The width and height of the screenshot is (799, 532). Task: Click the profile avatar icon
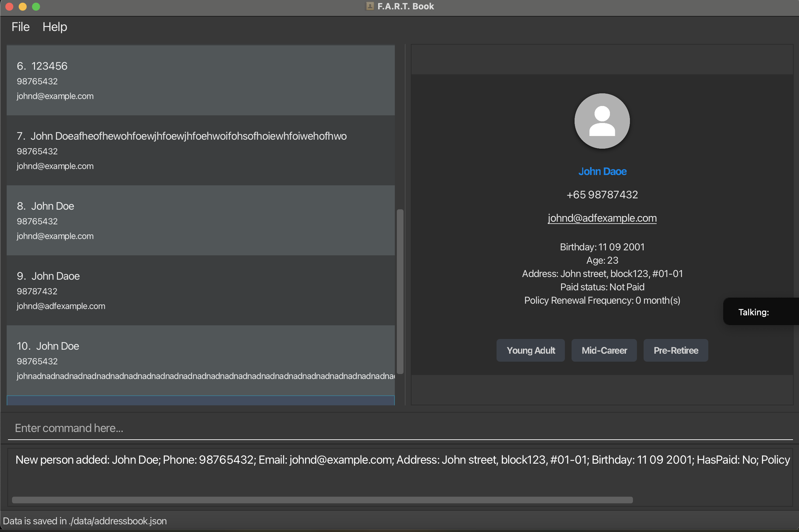[x=602, y=121]
